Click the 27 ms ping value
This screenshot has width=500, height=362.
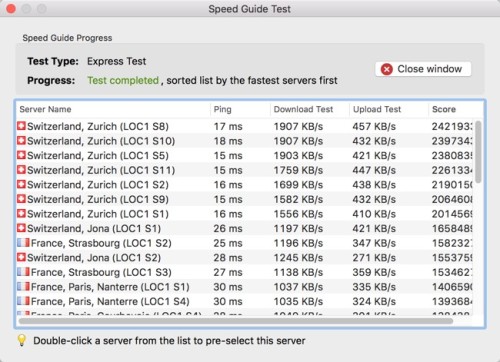(228, 272)
